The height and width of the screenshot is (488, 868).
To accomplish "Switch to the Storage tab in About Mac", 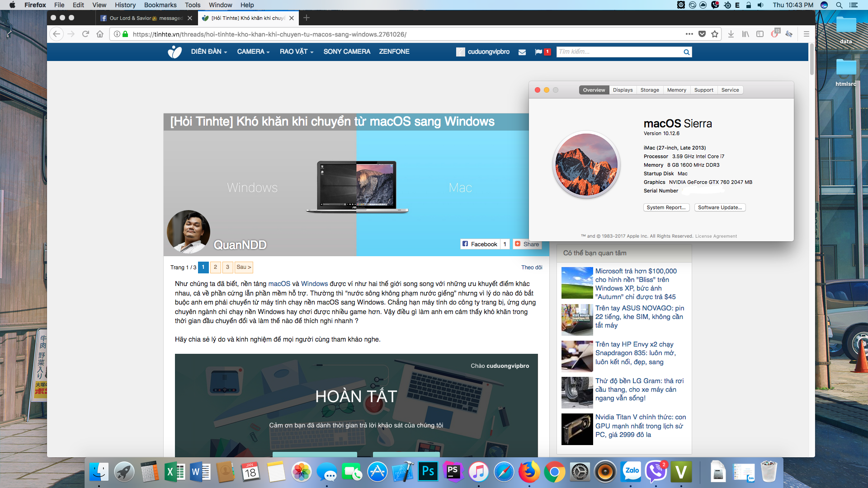I will click(649, 90).
